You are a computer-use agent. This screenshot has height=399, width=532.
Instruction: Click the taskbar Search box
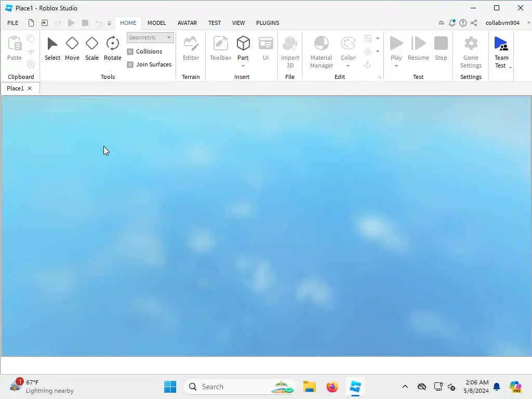pyautogui.click(x=240, y=387)
